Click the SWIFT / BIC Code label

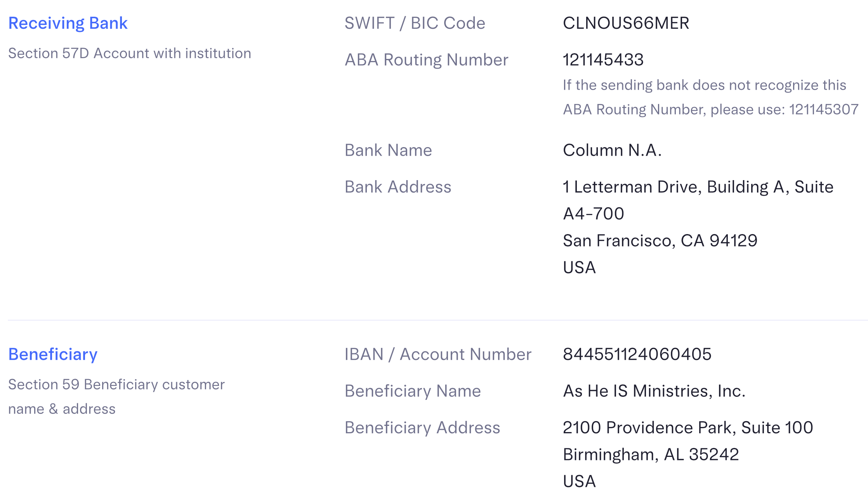415,23
